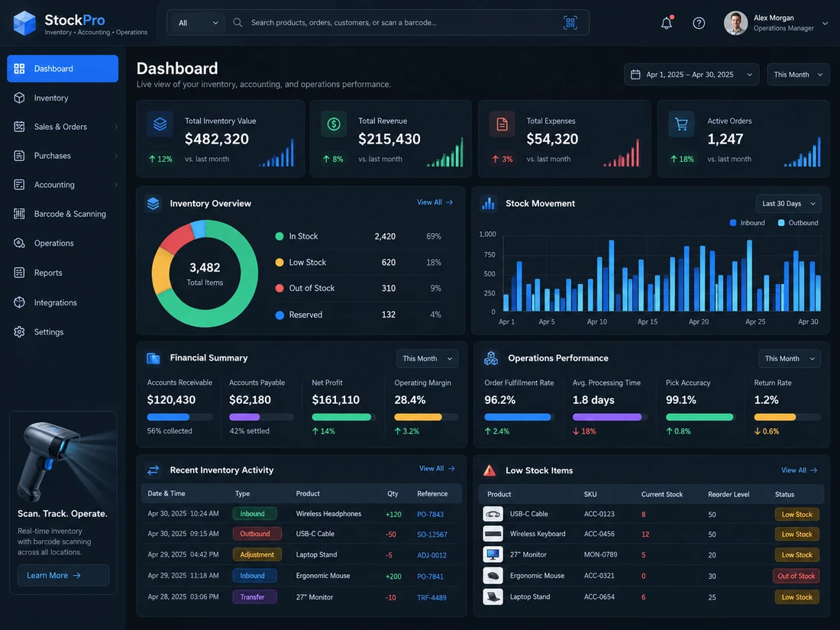Click the Low Stock Items warning triangle

tap(489, 470)
